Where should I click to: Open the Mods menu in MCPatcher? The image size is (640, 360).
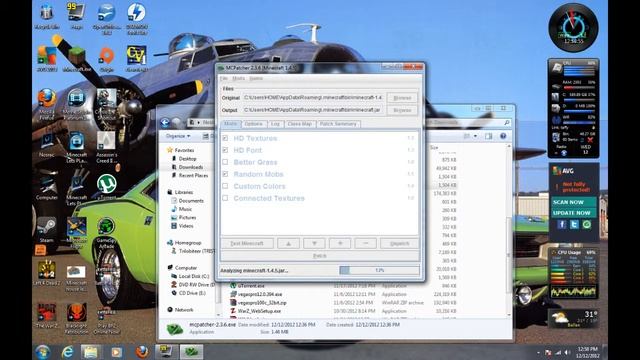(x=238, y=78)
